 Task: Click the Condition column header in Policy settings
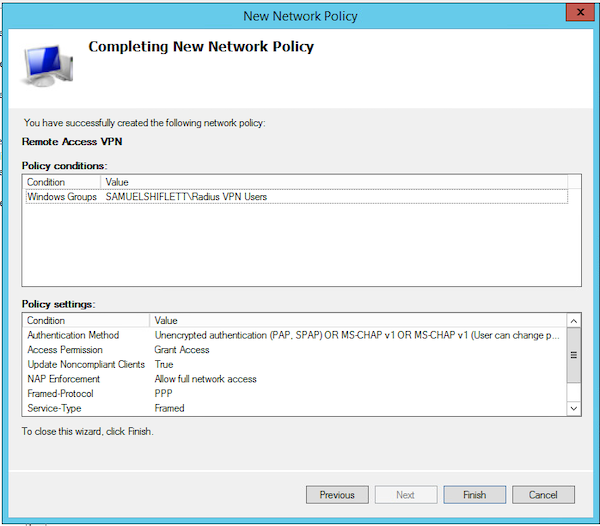pyautogui.click(x=86, y=321)
